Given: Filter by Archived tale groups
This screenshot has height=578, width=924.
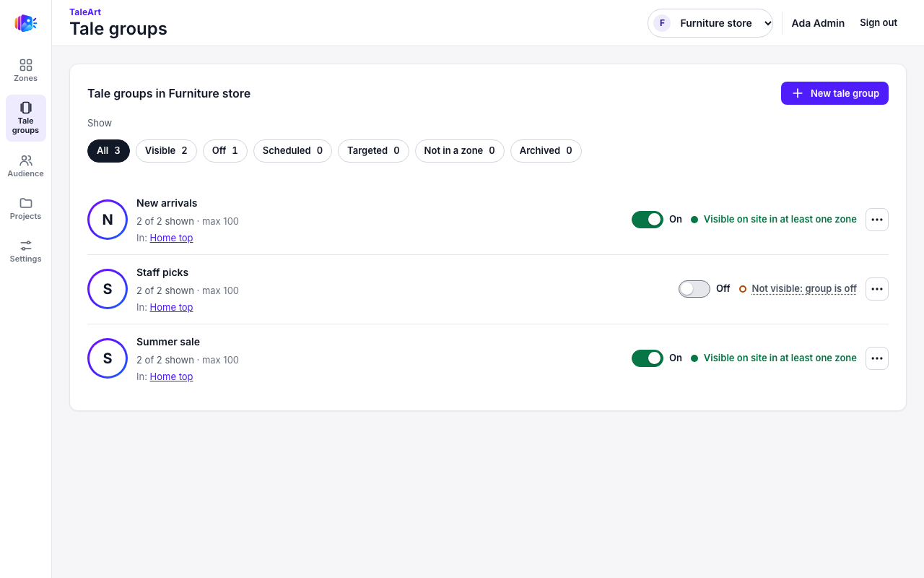Looking at the screenshot, I should coord(546,151).
